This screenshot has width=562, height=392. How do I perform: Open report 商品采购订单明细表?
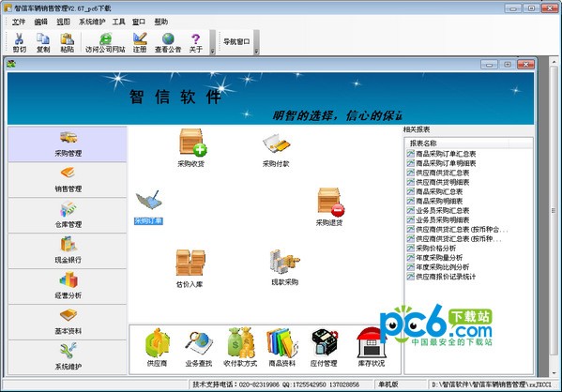[x=442, y=163]
